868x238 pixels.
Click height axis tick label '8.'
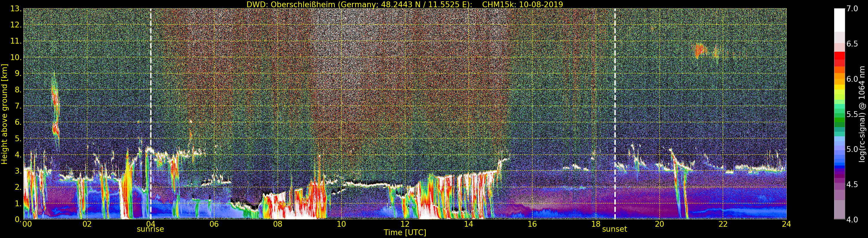(x=18, y=90)
